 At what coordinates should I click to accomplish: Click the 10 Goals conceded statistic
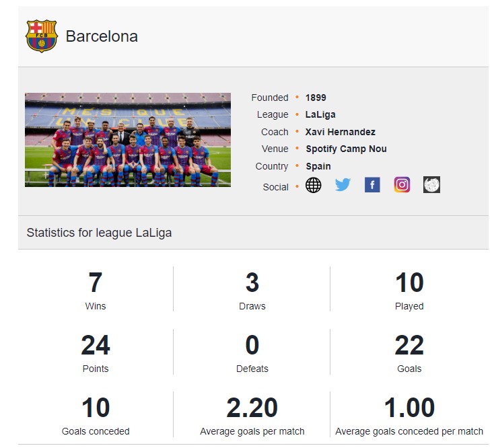[96, 416]
